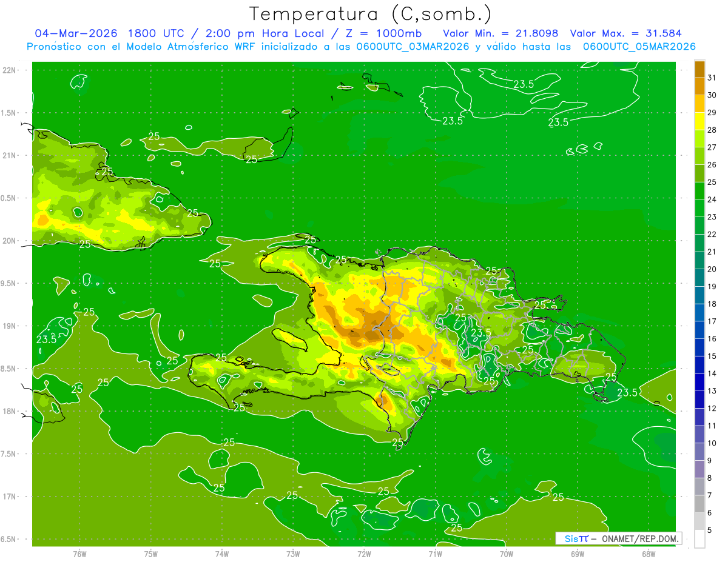Click the '72W' longitude axis label
The image size is (728, 562).
pos(364,554)
